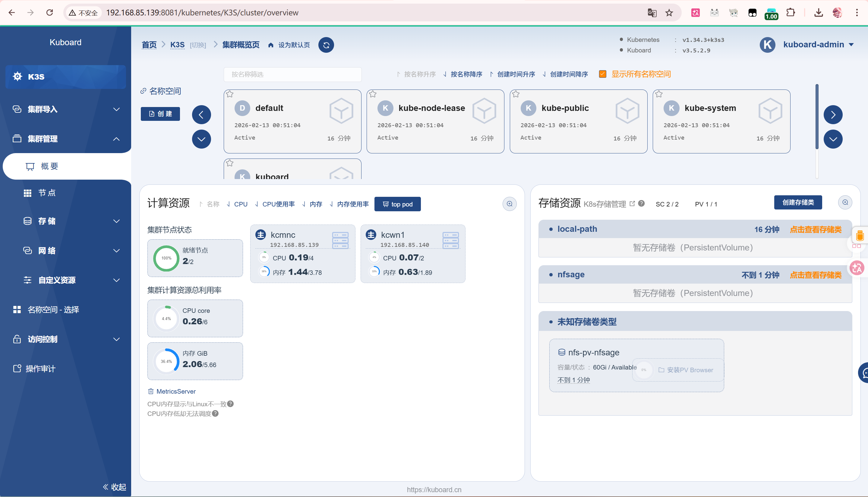
Task: Uncheck 显示所有名称空间 checkbox
Action: 602,74
